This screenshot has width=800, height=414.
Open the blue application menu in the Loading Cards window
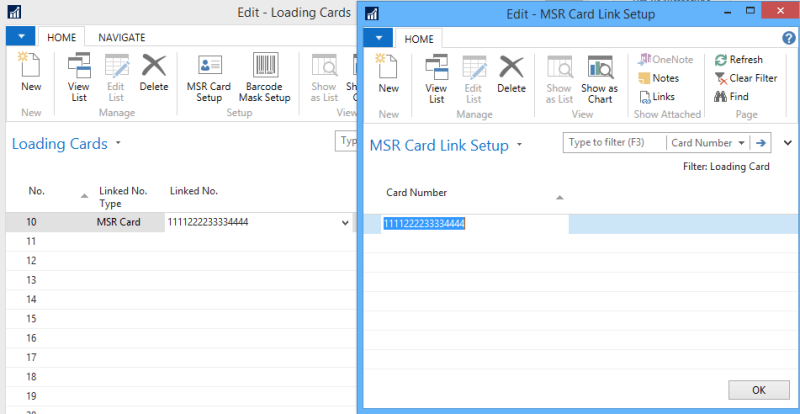(x=20, y=36)
